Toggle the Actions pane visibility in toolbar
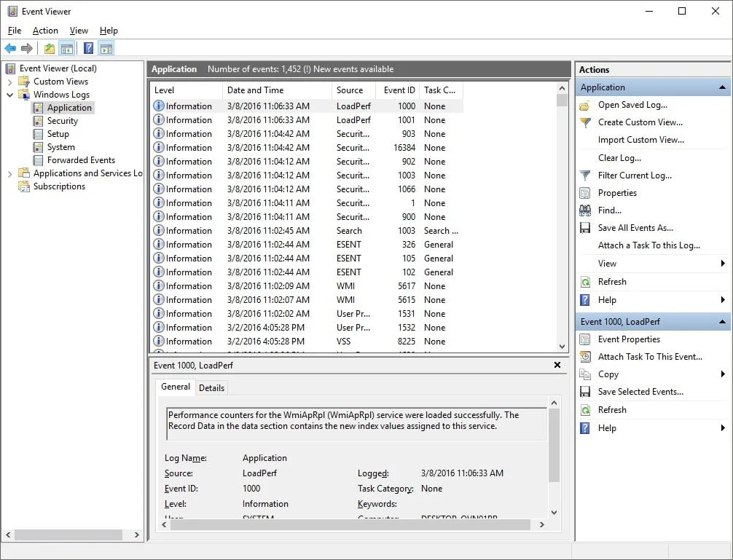 107,47
